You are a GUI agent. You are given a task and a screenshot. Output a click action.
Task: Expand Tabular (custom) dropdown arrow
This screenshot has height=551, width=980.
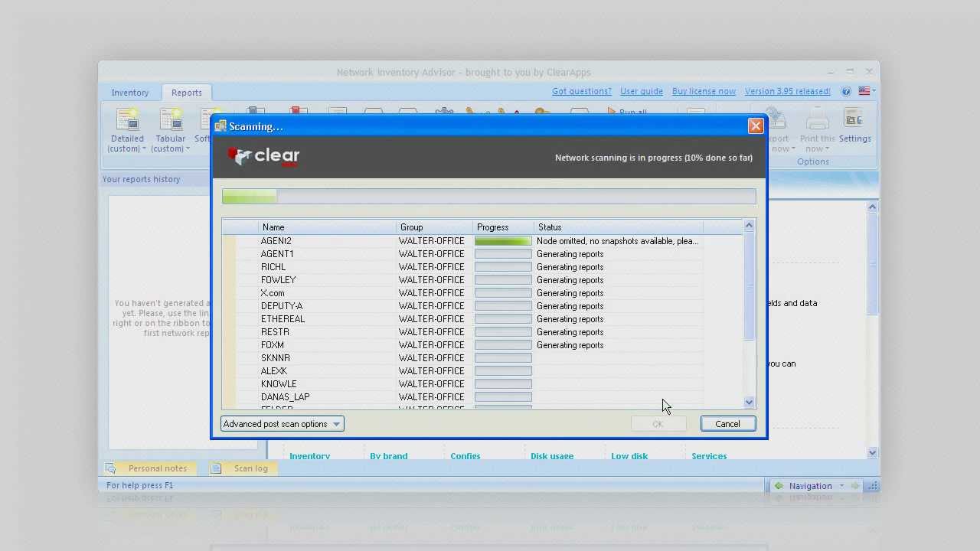187,149
